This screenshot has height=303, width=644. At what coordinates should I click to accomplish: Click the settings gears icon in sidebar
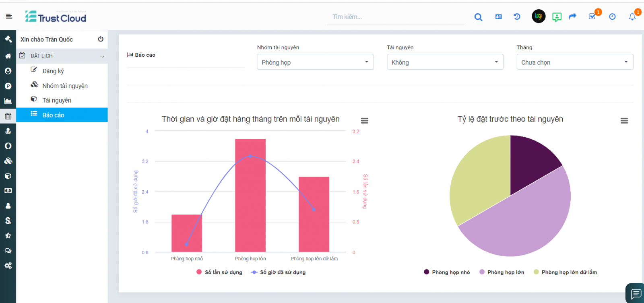point(8,266)
